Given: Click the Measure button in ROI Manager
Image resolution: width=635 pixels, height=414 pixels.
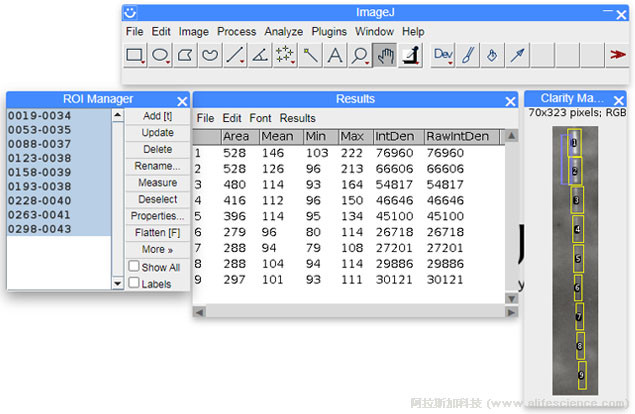Looking at the screenshot, I should coord(157,183).
